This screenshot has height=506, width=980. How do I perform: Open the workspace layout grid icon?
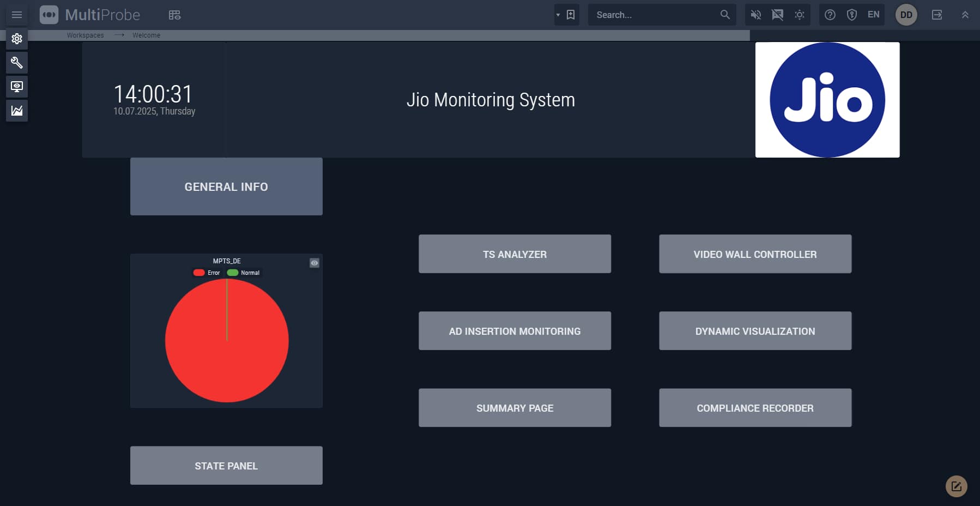coord(174,15)
